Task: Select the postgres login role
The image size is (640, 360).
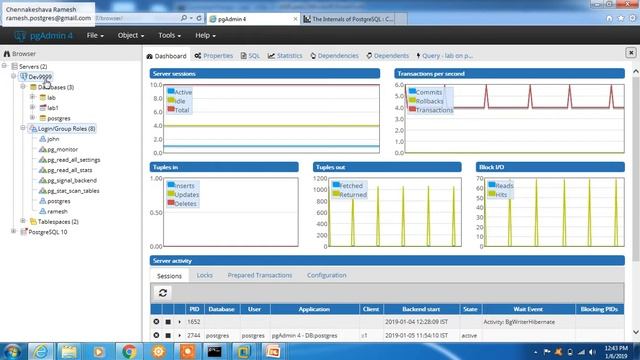Action: pyautogui.click(x=58, y=201)
